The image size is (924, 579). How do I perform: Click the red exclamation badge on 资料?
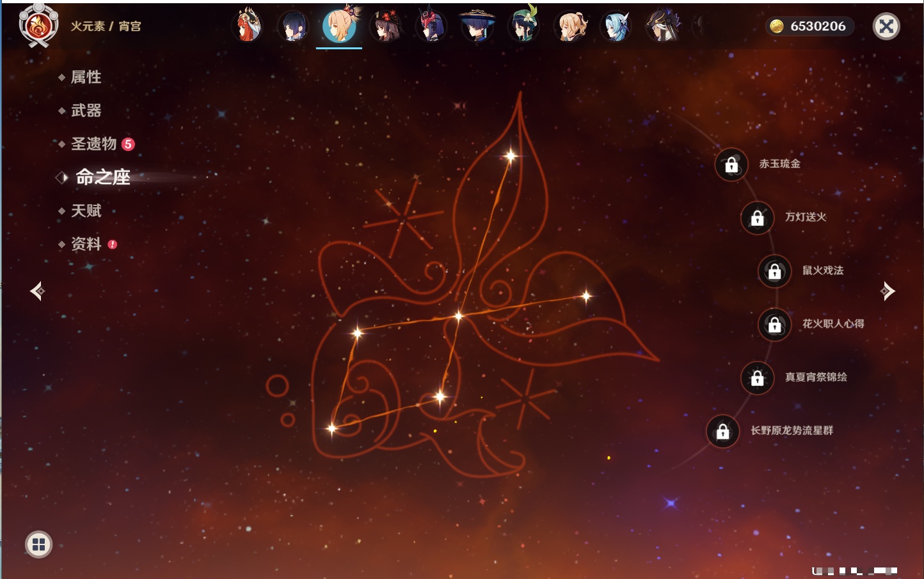coord(113,244)
